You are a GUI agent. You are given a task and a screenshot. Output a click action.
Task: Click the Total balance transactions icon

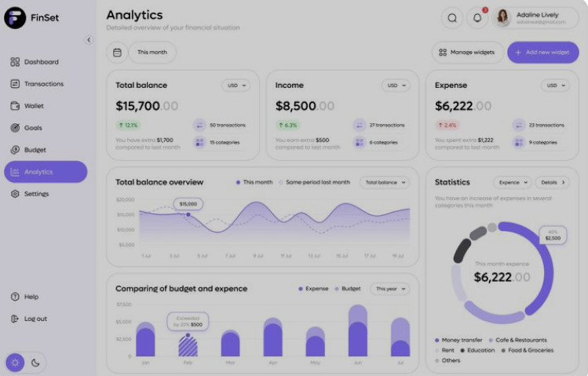pos(199,125)
